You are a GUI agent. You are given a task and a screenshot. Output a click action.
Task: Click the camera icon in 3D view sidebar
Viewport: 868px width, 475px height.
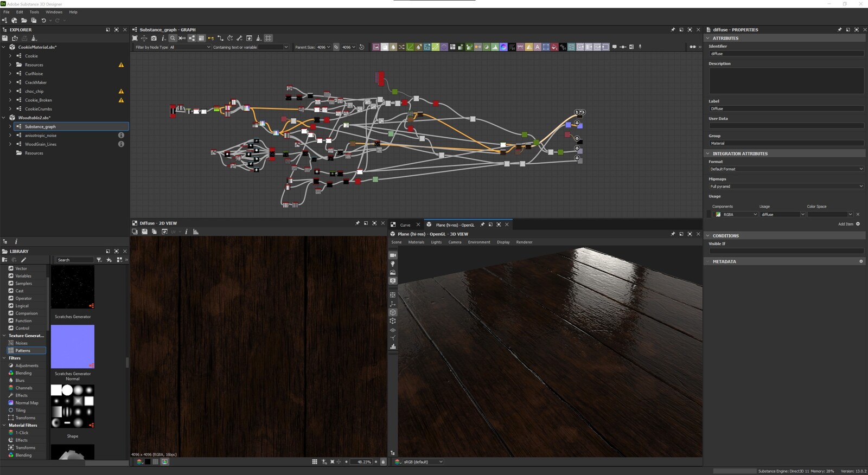(x=393, y=255)
